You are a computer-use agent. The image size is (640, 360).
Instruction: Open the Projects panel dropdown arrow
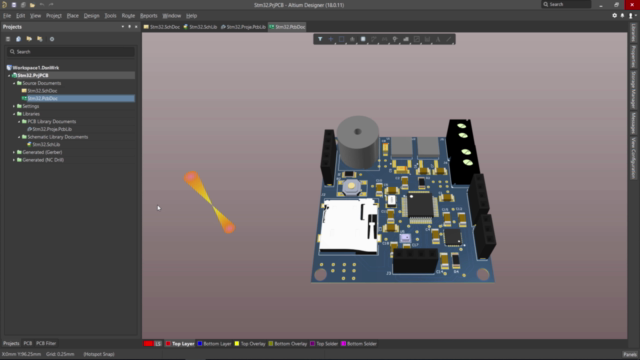pyautogui.click(x=123, y=27)
